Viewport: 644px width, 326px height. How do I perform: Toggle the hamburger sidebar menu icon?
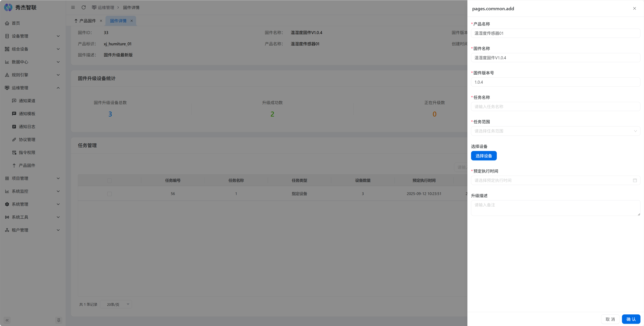pos(73,8)
